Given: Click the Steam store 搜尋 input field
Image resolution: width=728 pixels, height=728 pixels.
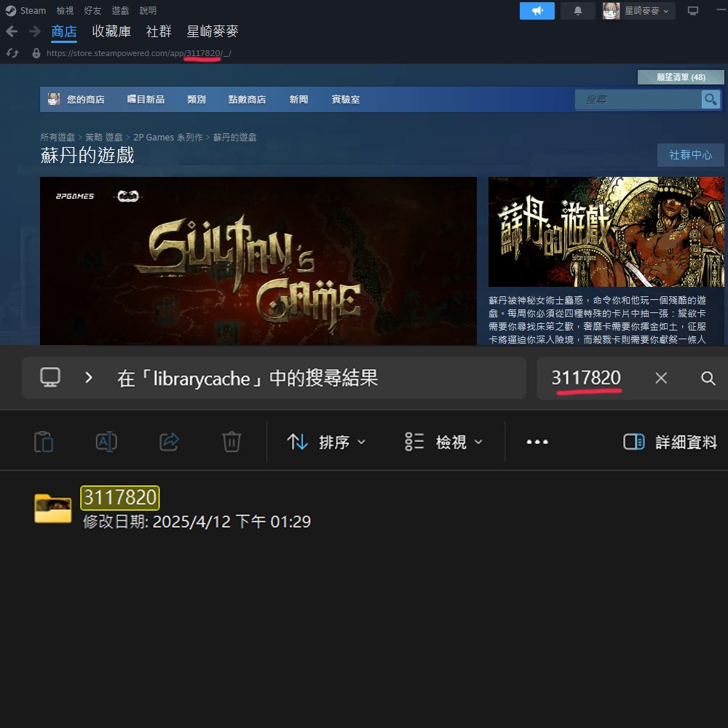Looking at the screenshot, I should pos(638,99).
